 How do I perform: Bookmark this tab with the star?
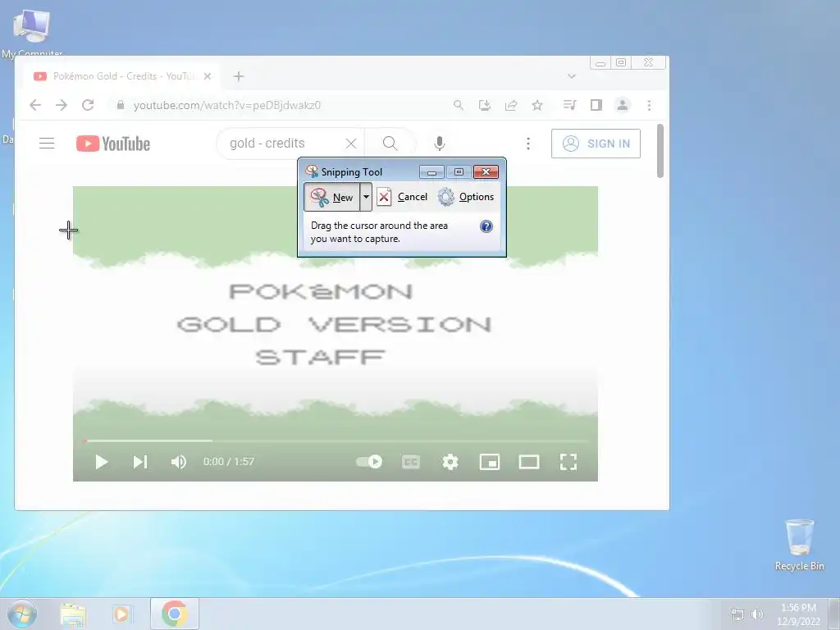[537, 105]
